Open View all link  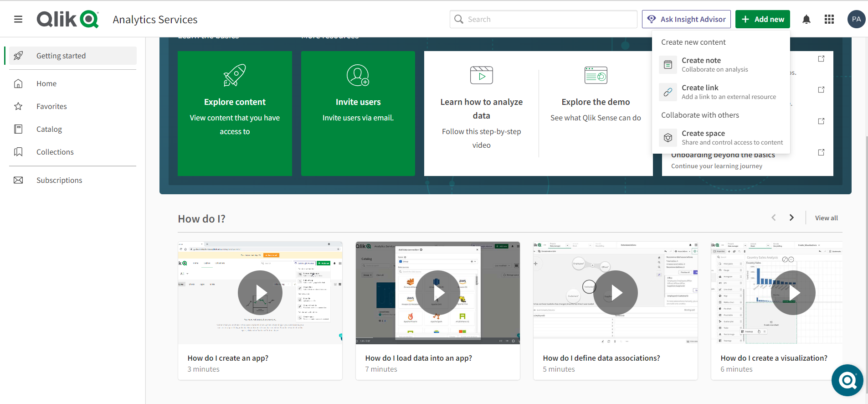tap(826, 218)
